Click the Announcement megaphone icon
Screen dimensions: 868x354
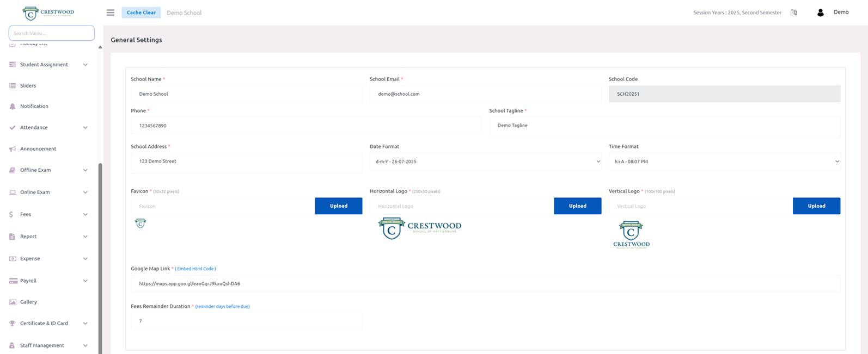click(x=13, y=149)
